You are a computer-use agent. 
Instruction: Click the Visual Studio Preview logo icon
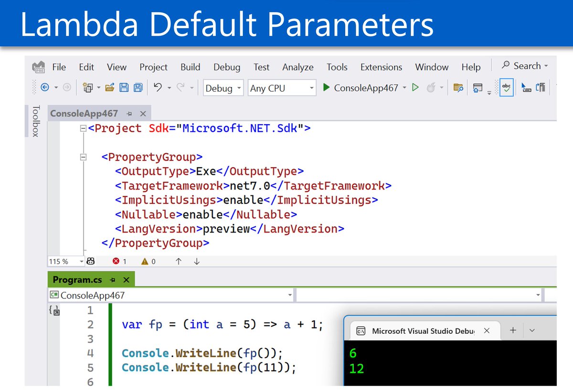[38, 67]
